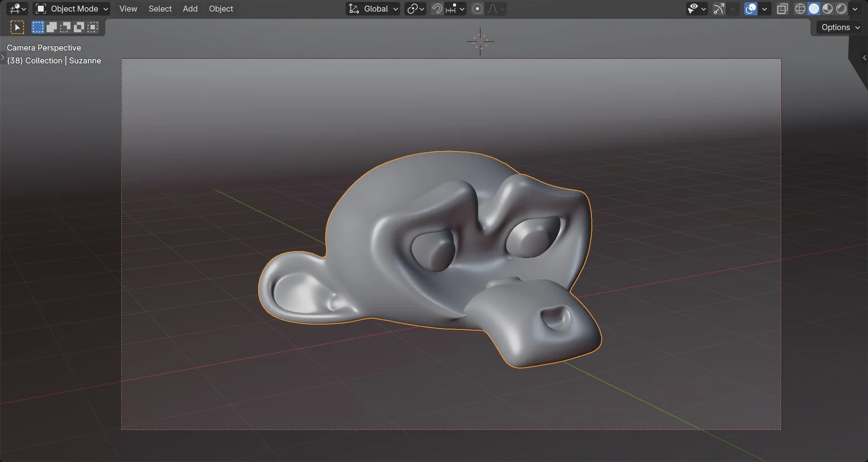
Task: Open object visibility and selectability dropdown
Action: point(697,9)
